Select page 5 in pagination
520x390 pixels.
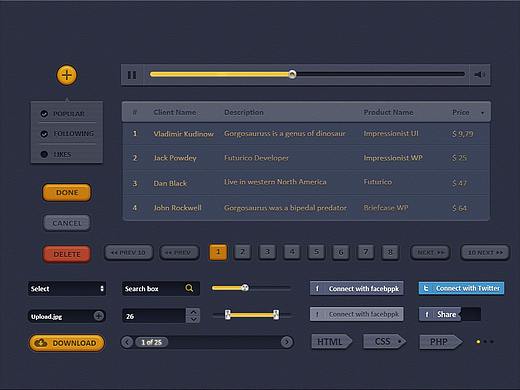point(316,252)
